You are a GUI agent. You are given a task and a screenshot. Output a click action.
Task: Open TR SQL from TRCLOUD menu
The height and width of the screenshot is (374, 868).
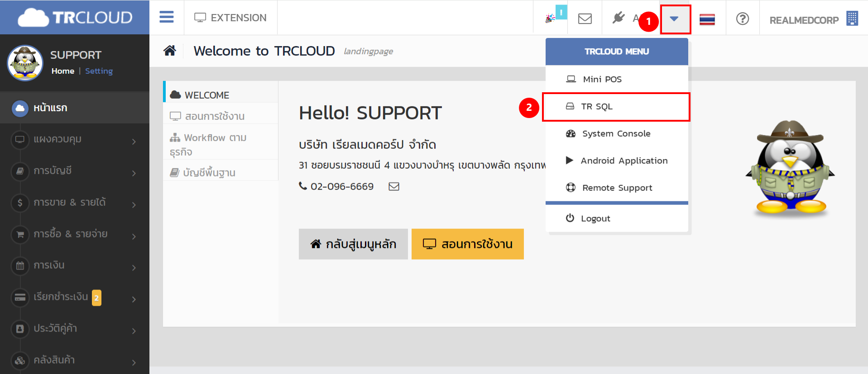pos(616,107)
